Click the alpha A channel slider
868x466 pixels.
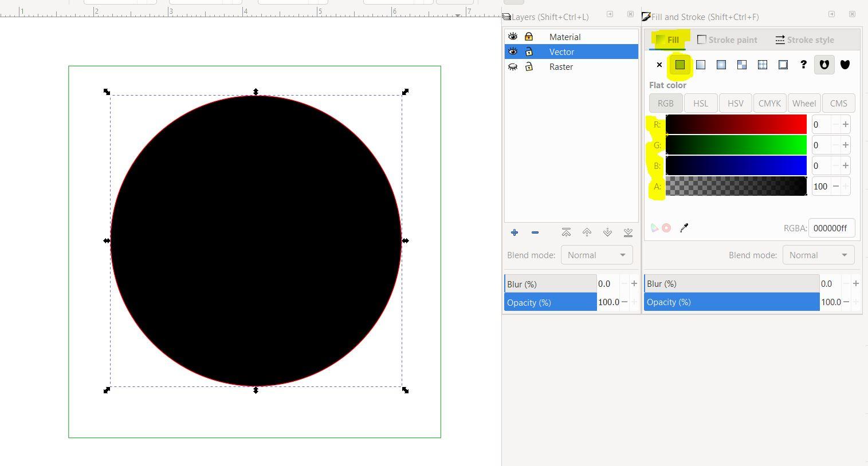point(736,186)
